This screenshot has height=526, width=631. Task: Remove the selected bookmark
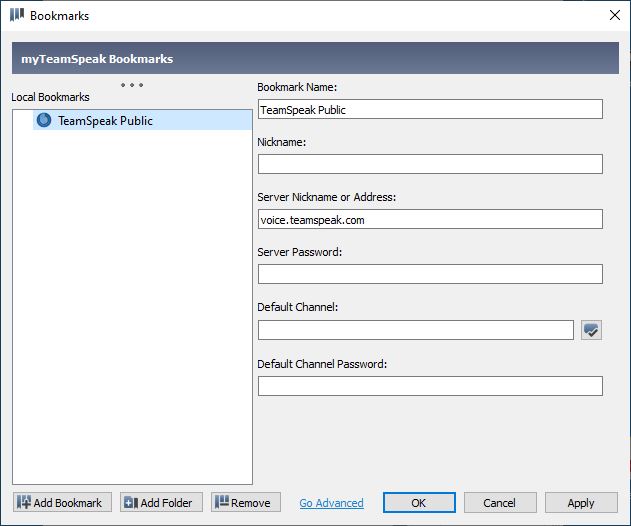pyautogui.click(x=245, y=502)
